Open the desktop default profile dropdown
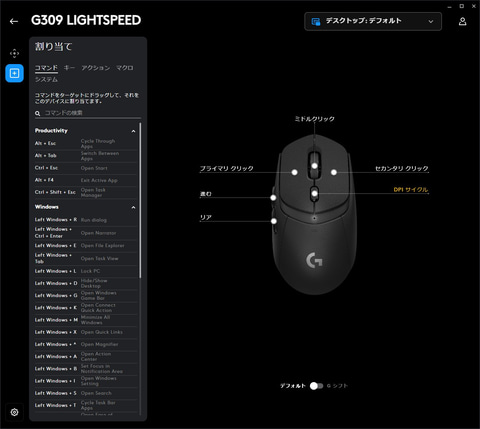Image resolution: width=480 pixels, height=429 pixels. point(373,21)
